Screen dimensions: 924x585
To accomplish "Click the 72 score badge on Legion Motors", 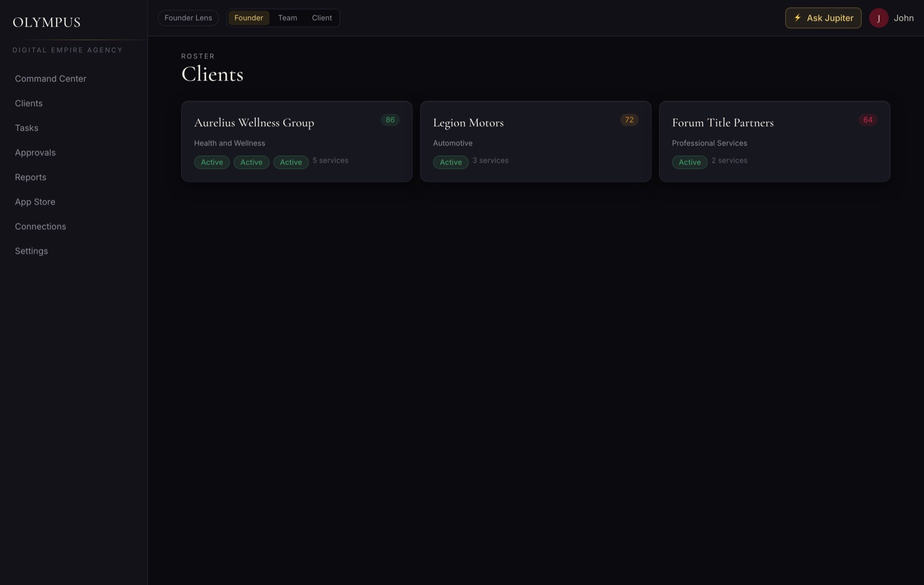I will (x=629, y=120).
